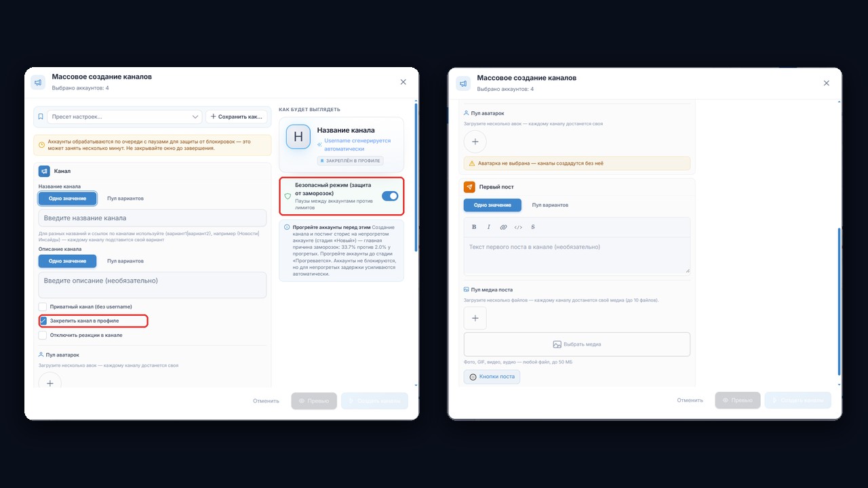Viewport: 868px width, 488px height.
Task: Click the H channel avatar in the preview card
Action: (x=298, y=136)
